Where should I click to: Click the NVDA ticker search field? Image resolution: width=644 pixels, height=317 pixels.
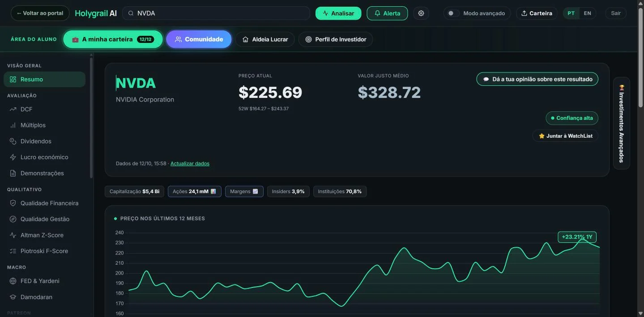coord(216,13)
